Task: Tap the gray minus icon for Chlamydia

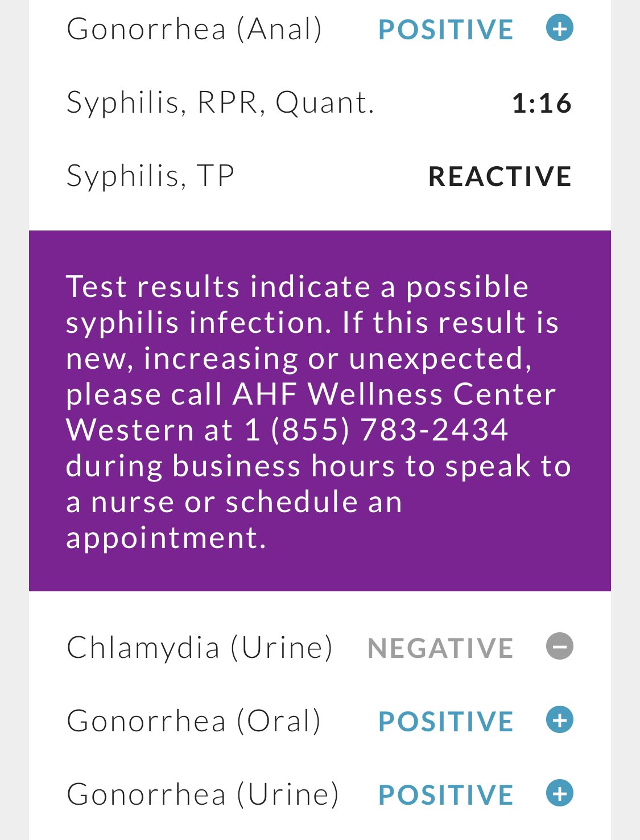Action: coord(559,647)
